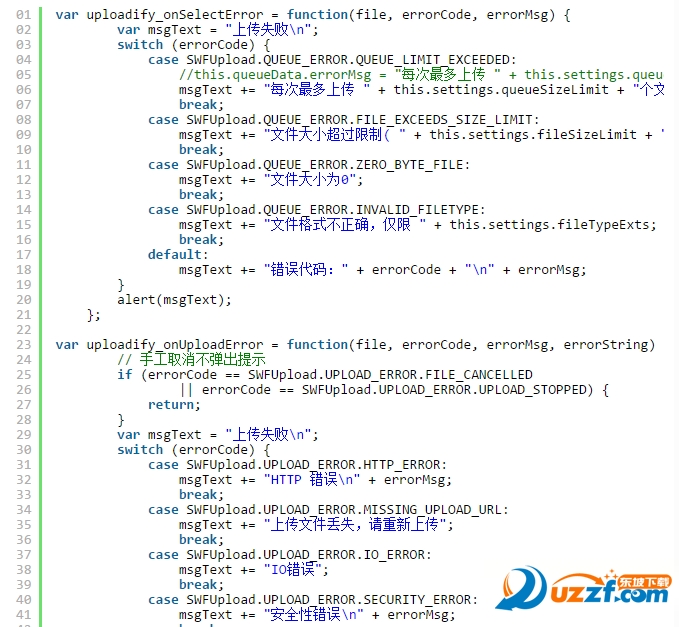This screenshot has height=627, width=679.
Task: Click the "HTTP 错误\n" string literal
Action: [312, 480]
